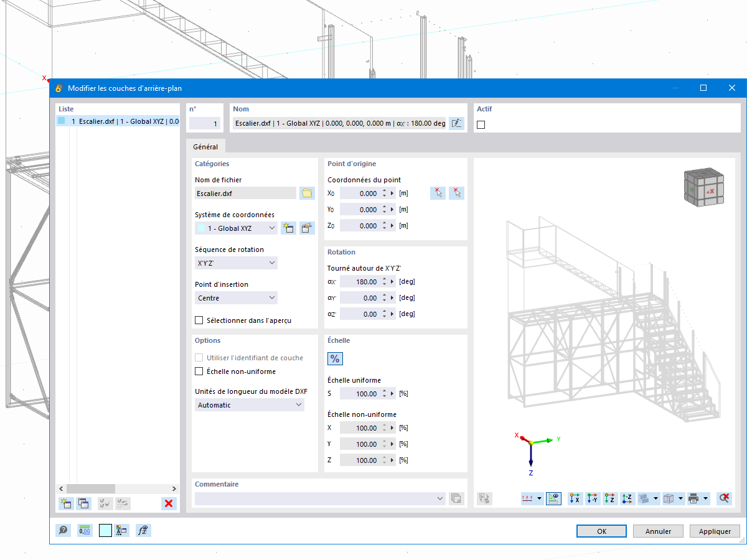
Task: Open the Unités de longueur du modèle DXF dropdown
Action: 250,405
